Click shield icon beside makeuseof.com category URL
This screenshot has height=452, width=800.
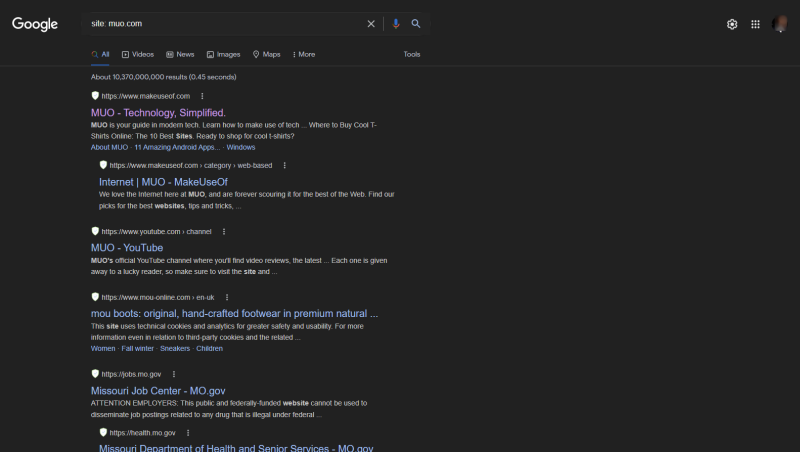(103, 165)
